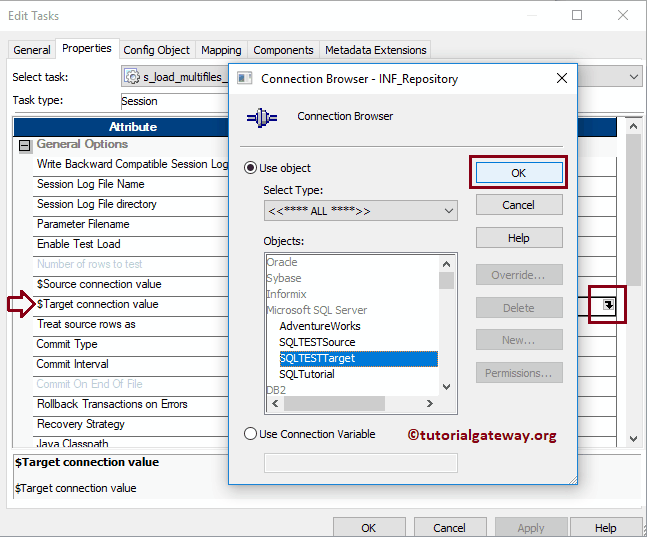The image size is (647, 537).
Task: Select the Session Log File directory row
Action: click(x=131, y=204)
